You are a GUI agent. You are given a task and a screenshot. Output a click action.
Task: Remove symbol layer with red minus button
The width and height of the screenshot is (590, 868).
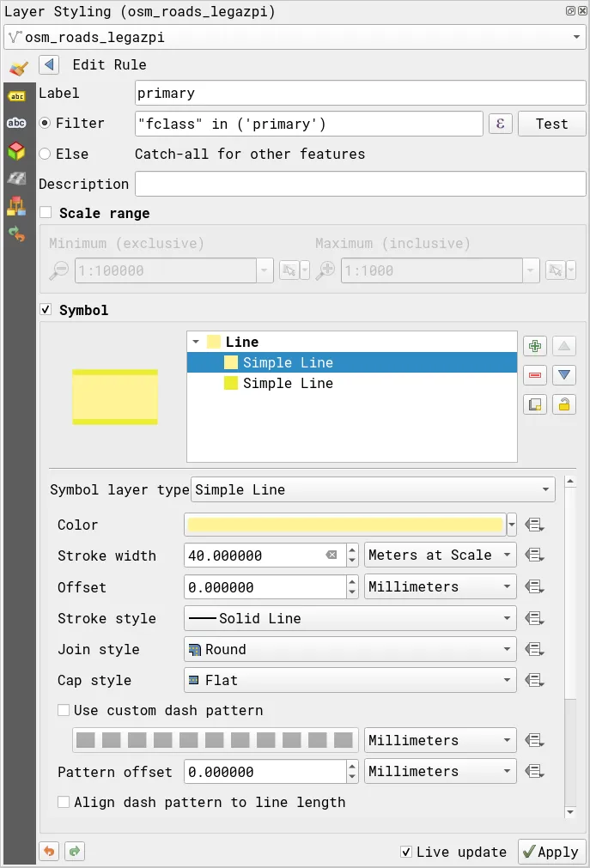coord(535,375)
